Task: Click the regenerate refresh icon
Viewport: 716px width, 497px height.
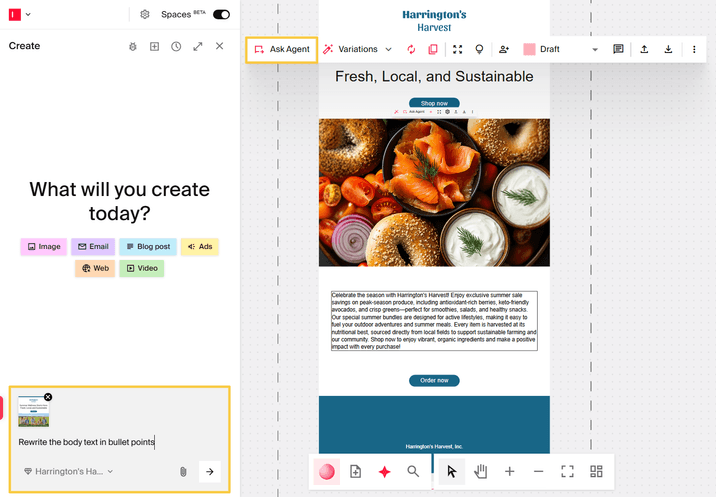Action: 411,49
